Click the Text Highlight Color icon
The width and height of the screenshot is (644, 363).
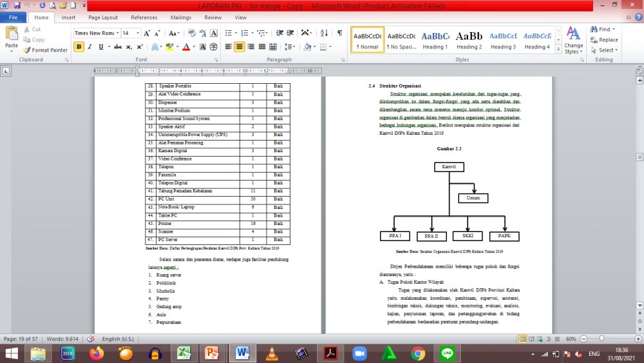(169, 47)
